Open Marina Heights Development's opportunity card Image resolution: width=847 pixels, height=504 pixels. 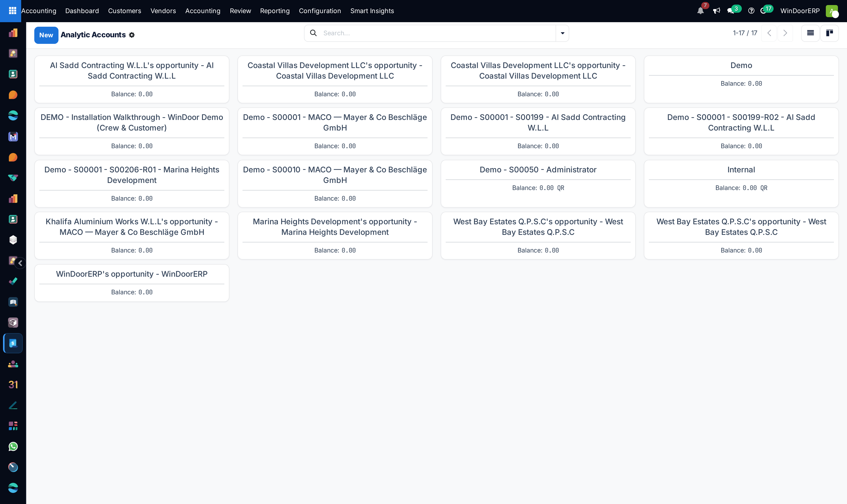coord(335,236)
